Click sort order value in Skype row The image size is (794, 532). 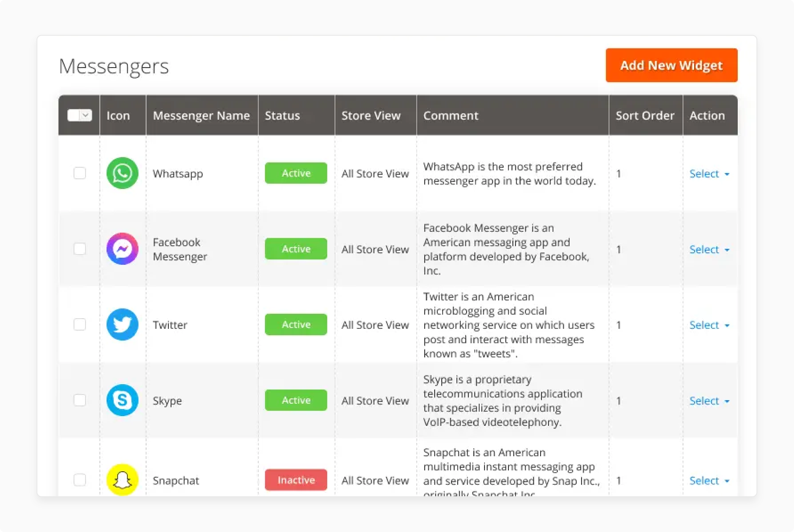click(619, 401)
